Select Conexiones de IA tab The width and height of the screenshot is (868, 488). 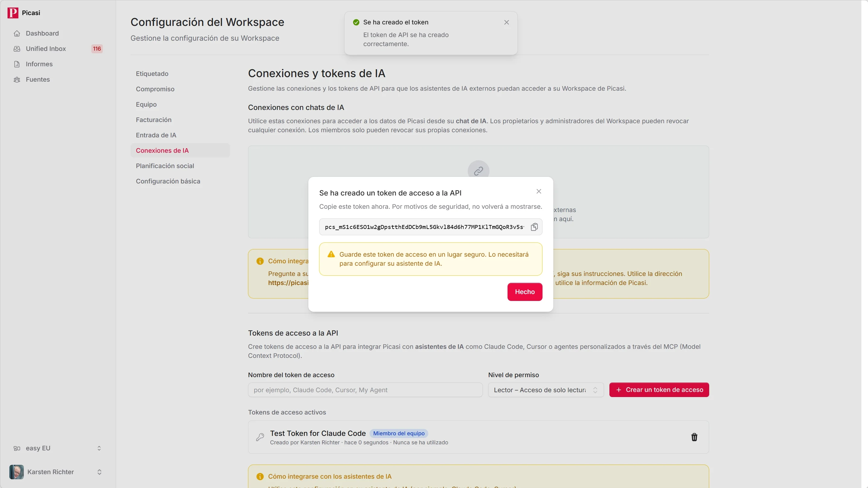click(x=180, y=151)
